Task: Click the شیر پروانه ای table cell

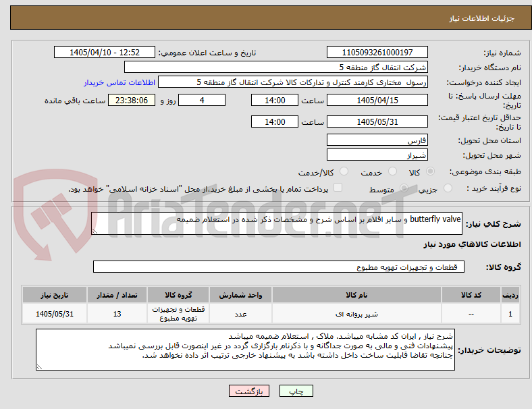Action: (356, 314)
